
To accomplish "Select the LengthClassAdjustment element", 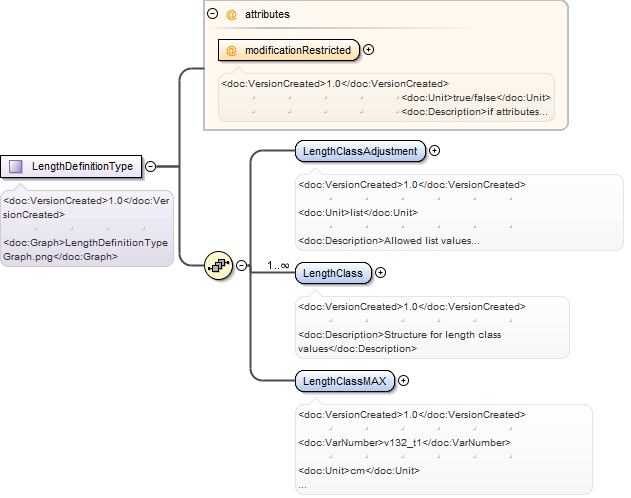I will [x=360, y=151].
